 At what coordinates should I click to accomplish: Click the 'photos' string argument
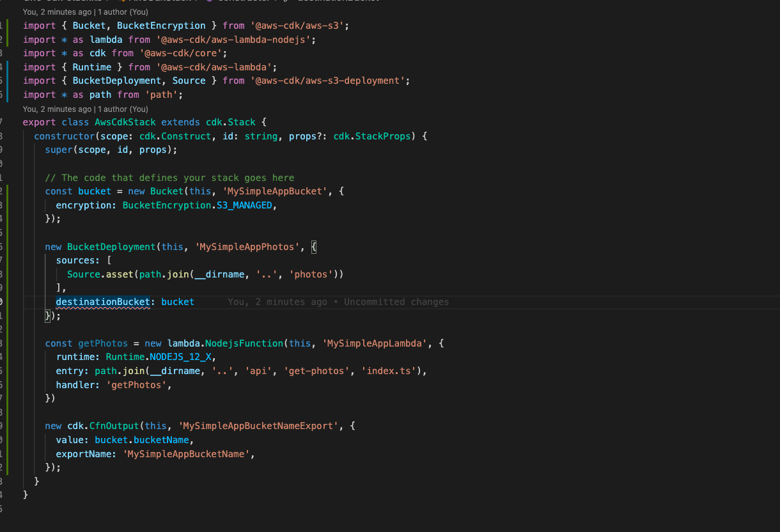[x=311, y=274]
